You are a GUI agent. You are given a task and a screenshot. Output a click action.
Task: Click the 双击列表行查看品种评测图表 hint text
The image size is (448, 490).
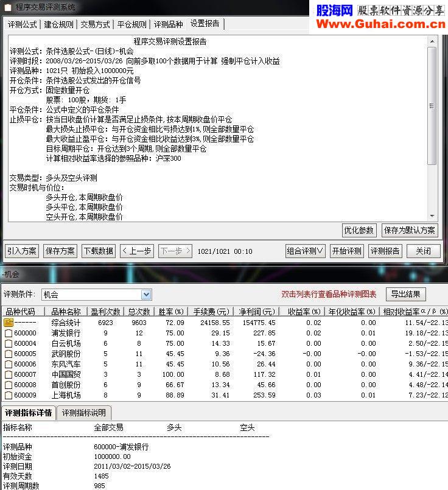(329, 294)
